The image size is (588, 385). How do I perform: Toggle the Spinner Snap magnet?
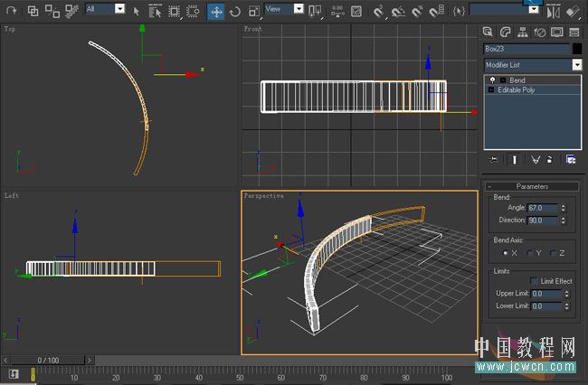[x=437, y=11]
